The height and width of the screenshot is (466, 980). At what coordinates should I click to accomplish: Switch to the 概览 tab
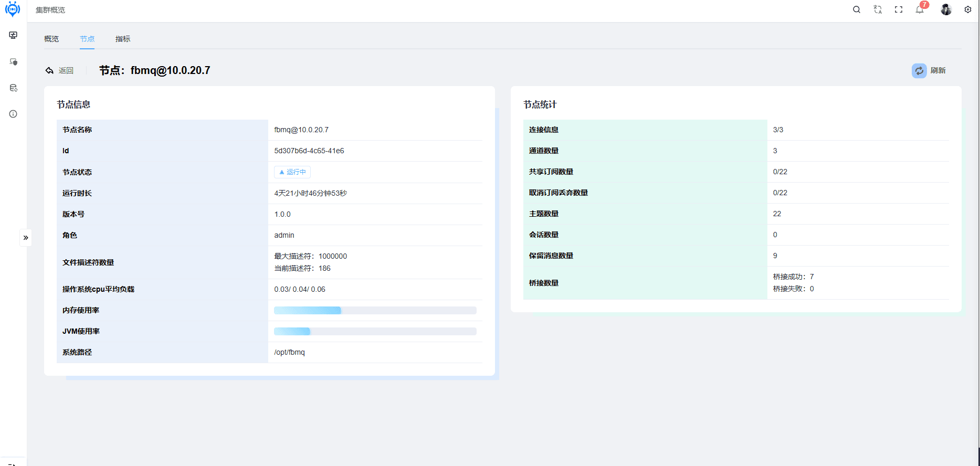pos(51,39)
